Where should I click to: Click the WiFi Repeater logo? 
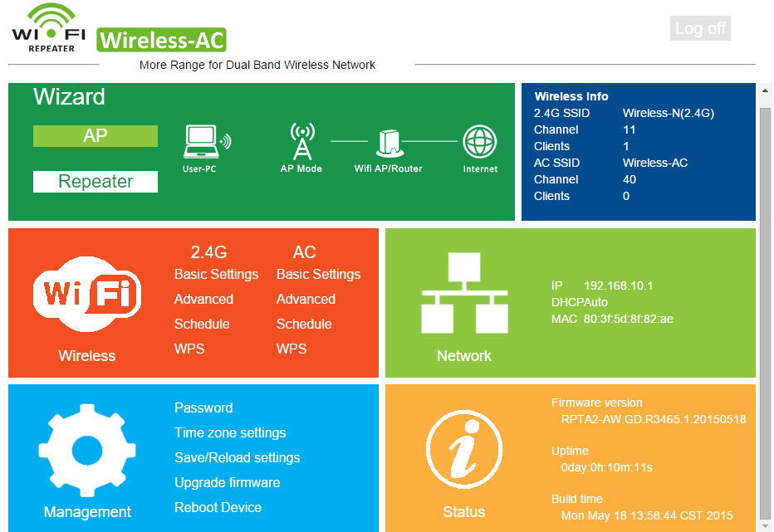pos(49,28)
